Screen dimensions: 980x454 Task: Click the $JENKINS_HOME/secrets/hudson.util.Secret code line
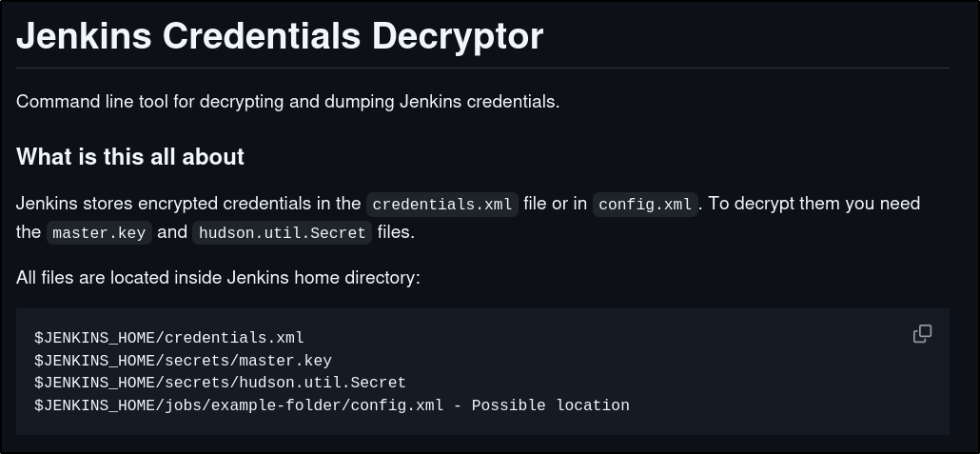tap(220, 383)
